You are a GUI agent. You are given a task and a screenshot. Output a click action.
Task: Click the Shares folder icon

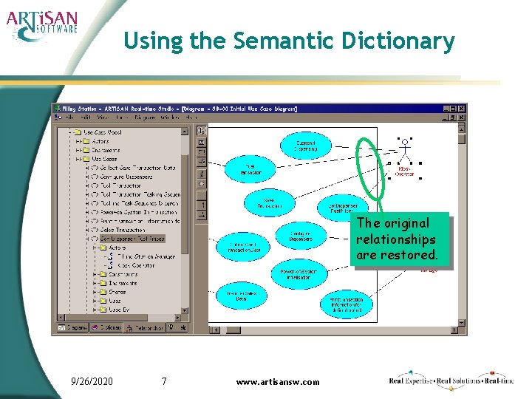click(x=103, y=292)
